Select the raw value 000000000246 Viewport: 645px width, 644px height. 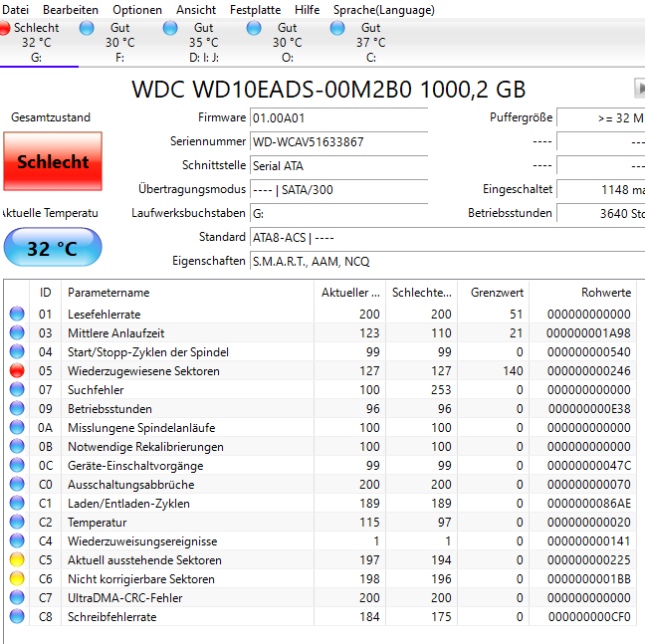588,371
